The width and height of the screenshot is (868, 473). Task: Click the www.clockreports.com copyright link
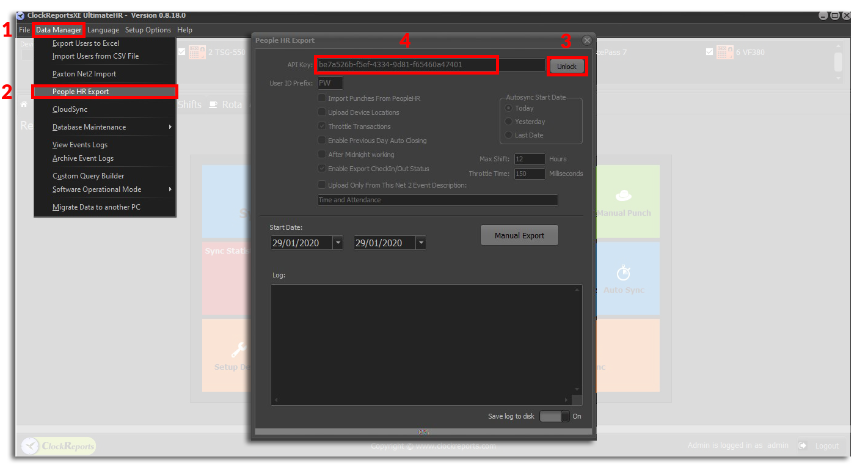click(456, 446)
